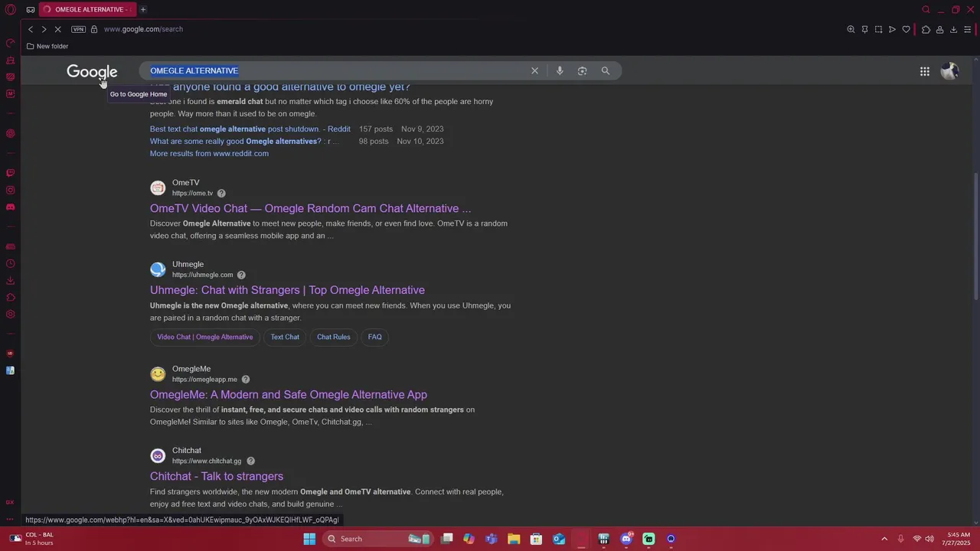Open the sidebar three-dots setup menu
Viewport: 980px width, 551px height.
[x=10, y=519]
